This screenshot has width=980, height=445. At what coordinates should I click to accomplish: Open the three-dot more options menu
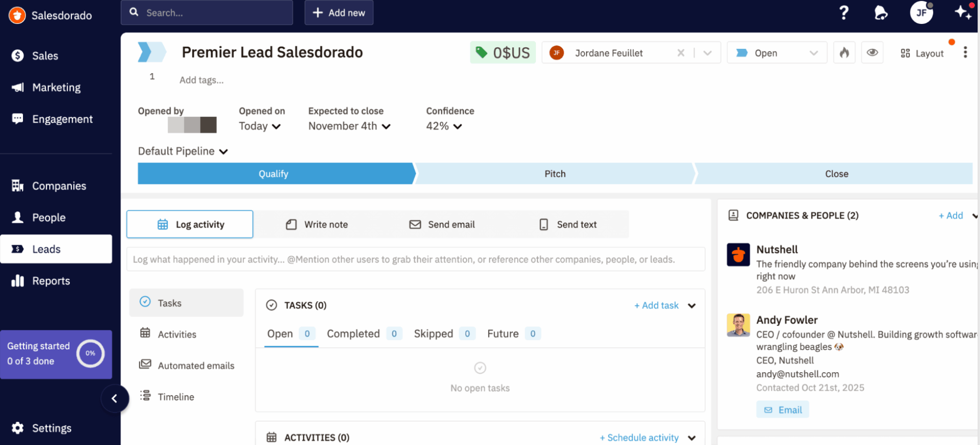(x=965, y=53)
